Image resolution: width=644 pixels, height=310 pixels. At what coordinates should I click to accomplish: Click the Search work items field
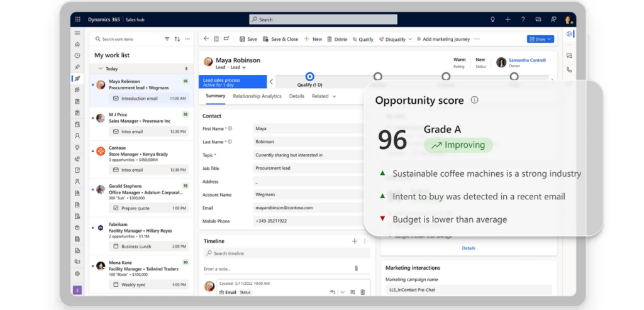(x=127, y=39)
